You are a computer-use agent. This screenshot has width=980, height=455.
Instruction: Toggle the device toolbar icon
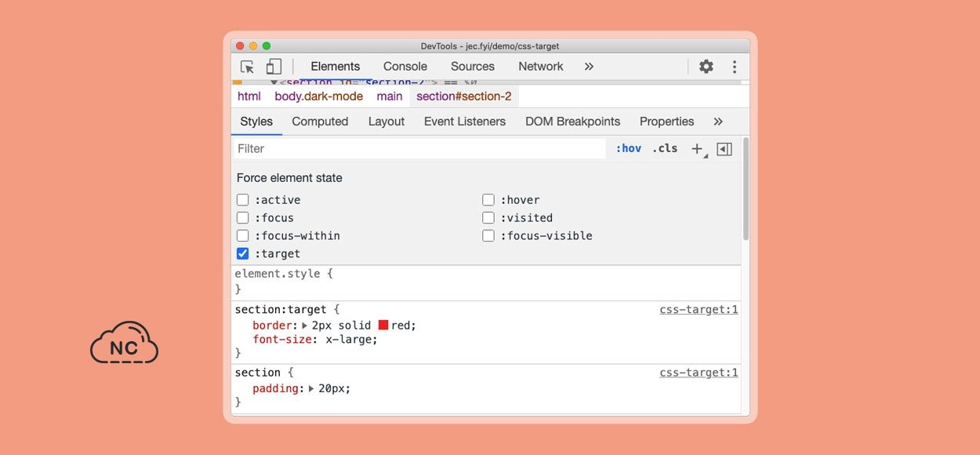pyautogui.click(x=274, y=67)
